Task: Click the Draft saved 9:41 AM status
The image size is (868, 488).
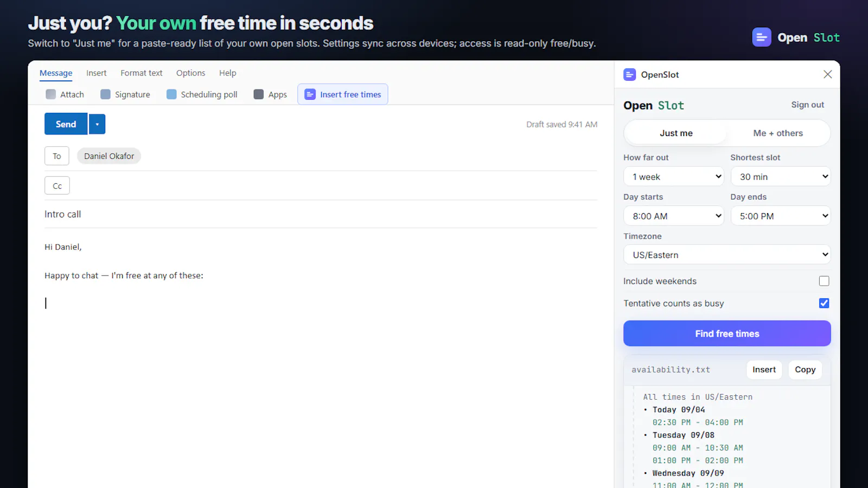Action: pos(561,124)
